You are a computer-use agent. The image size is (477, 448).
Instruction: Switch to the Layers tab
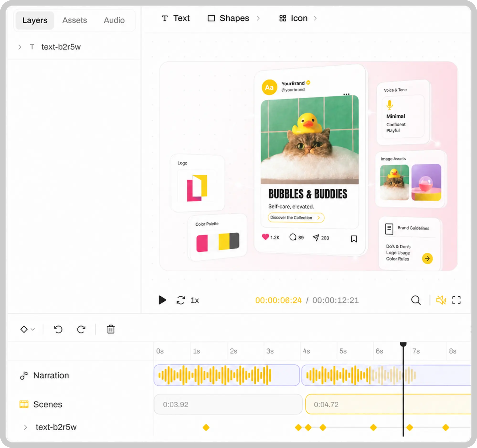click(x=35, y=20)
